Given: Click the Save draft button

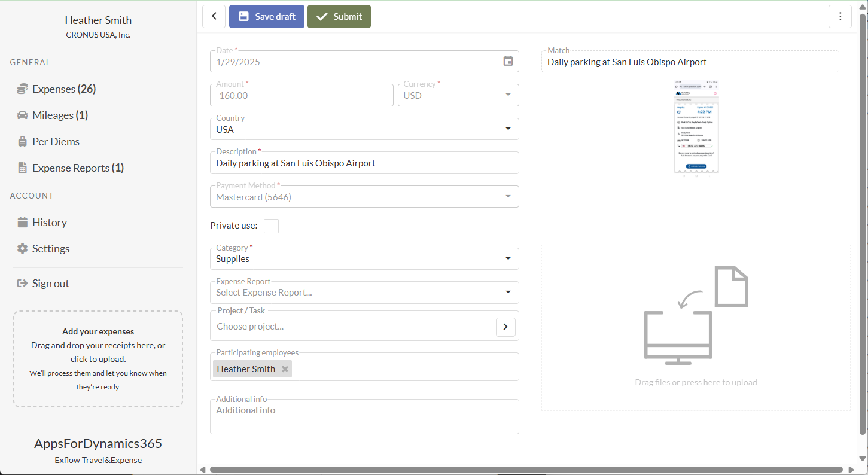Looking at the screenshot, I should tap(267, 17).
